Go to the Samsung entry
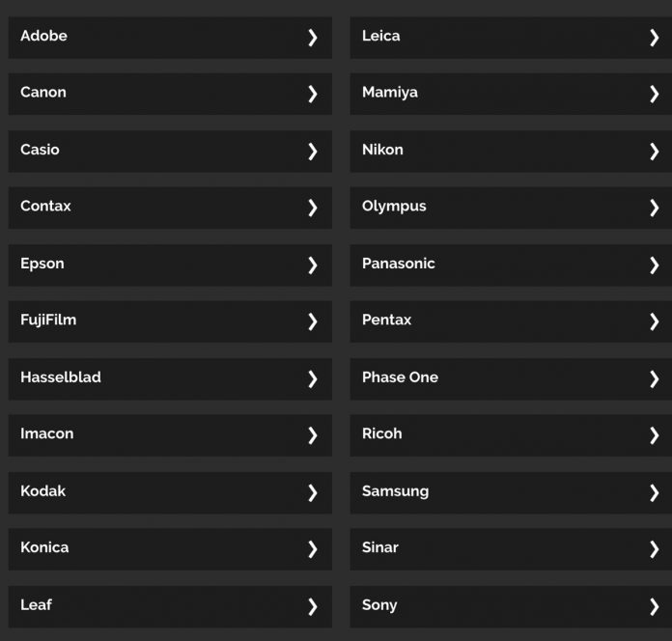672x641 pixels. point(511,492)
